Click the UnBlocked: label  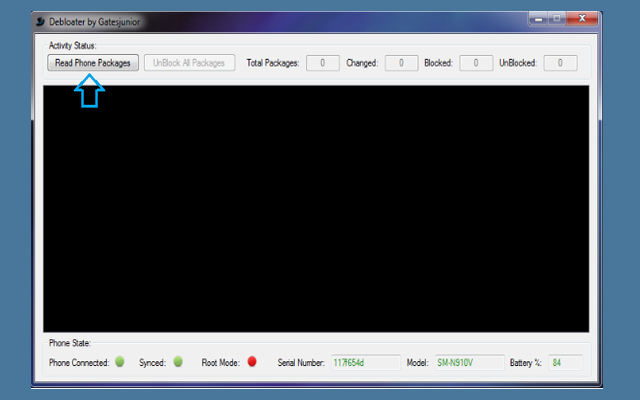pyautogui.click(x=518, y=63)
